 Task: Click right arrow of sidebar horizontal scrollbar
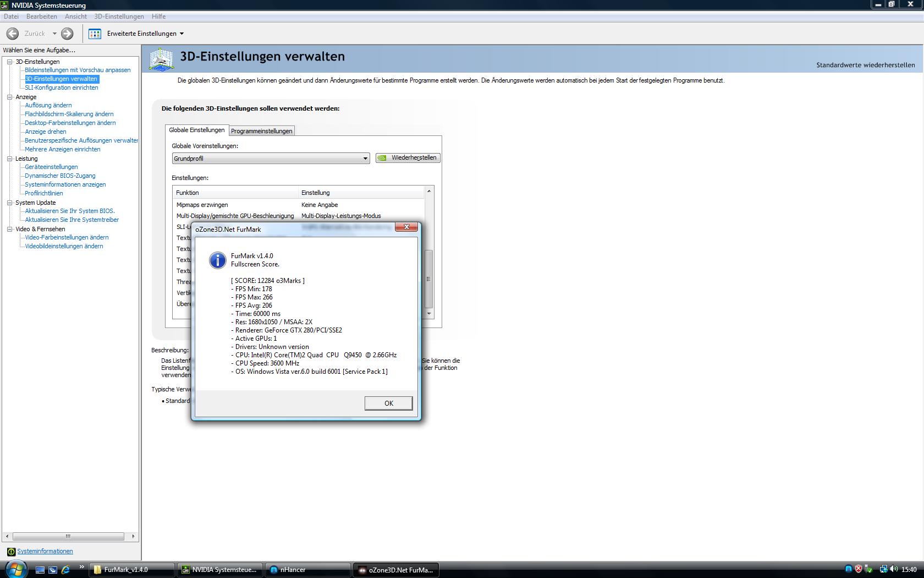(x=133, y=536)
